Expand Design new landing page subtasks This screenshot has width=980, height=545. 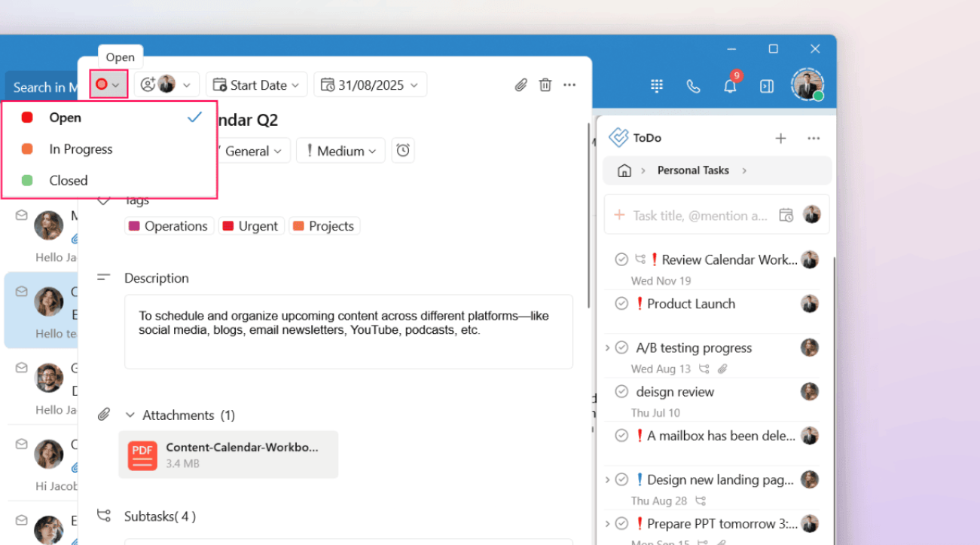pyautogui.click(x=607, y=479)
